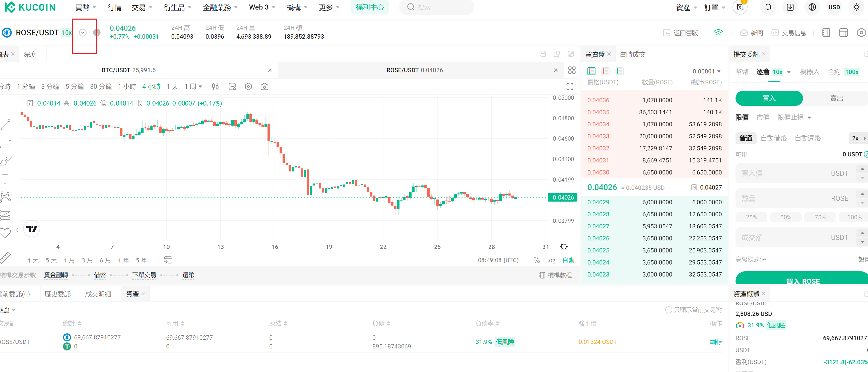This screenshot has width=868, height=372.
Task: Toggle log scale on chart
Action: pyautogui.click(x=551, y=260)
